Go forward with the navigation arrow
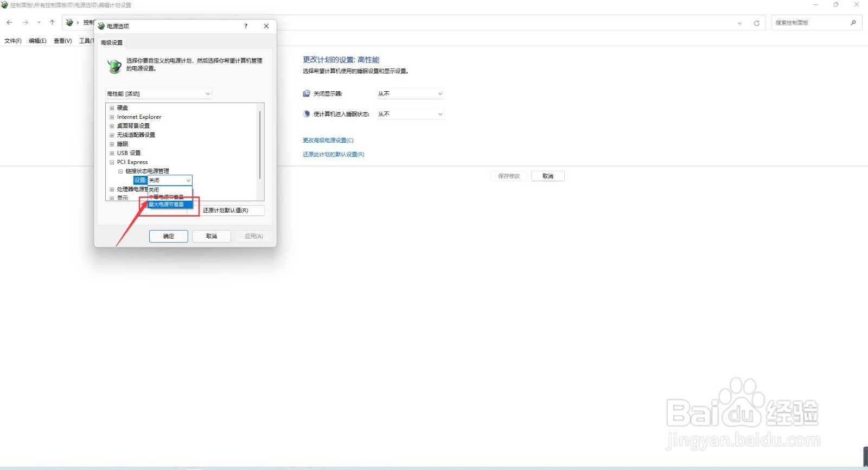 (25, 22)
